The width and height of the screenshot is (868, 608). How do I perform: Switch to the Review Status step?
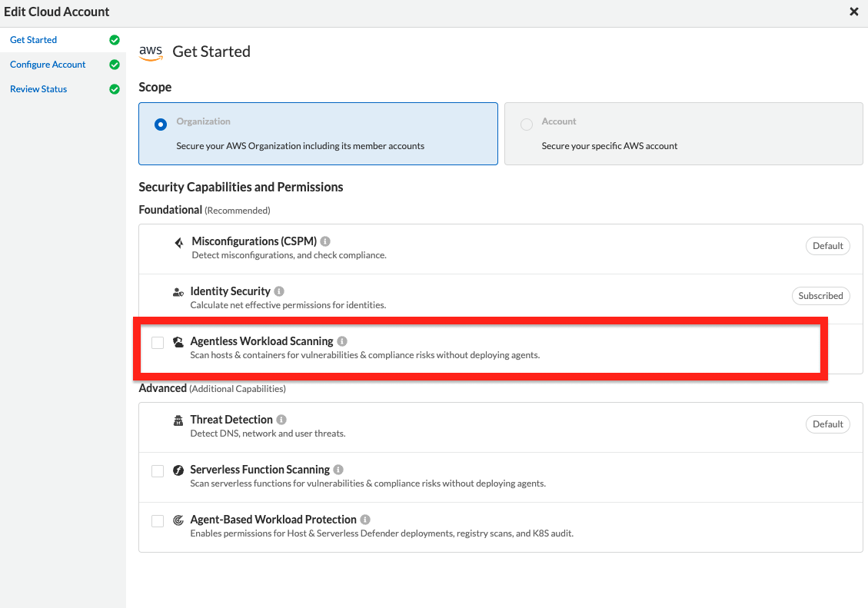click(38, 89)
